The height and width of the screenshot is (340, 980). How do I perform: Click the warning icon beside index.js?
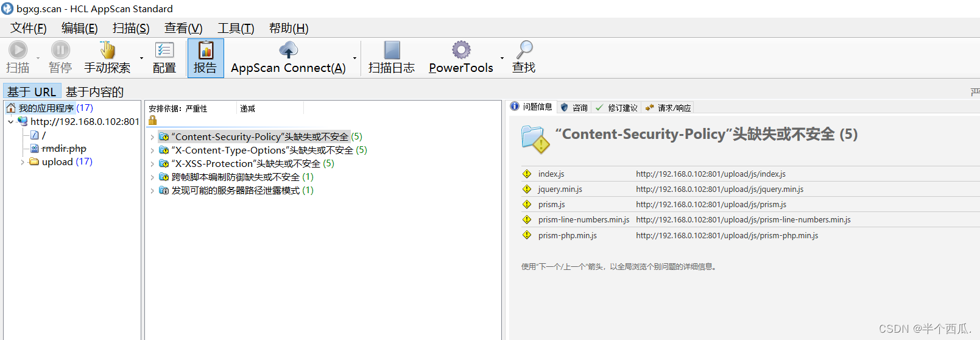point(527,174)
